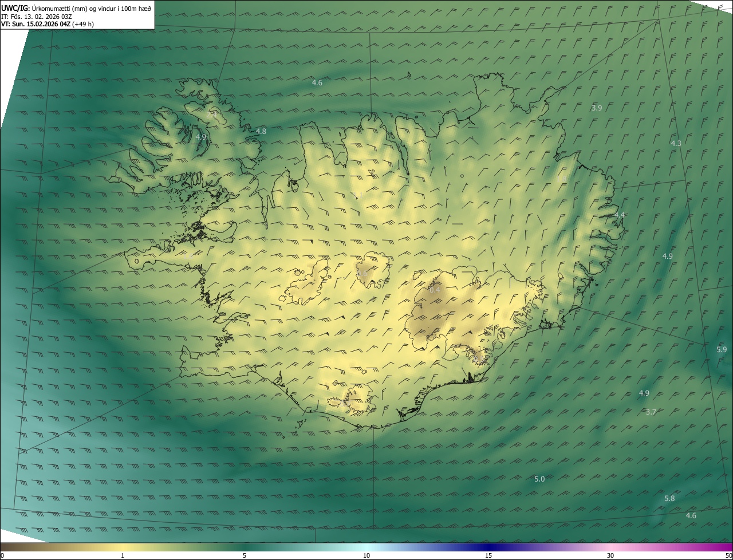Click the colour scale tick label '30'
The height and width of the screenshot is (560, 733).
[x=610, y=555]
